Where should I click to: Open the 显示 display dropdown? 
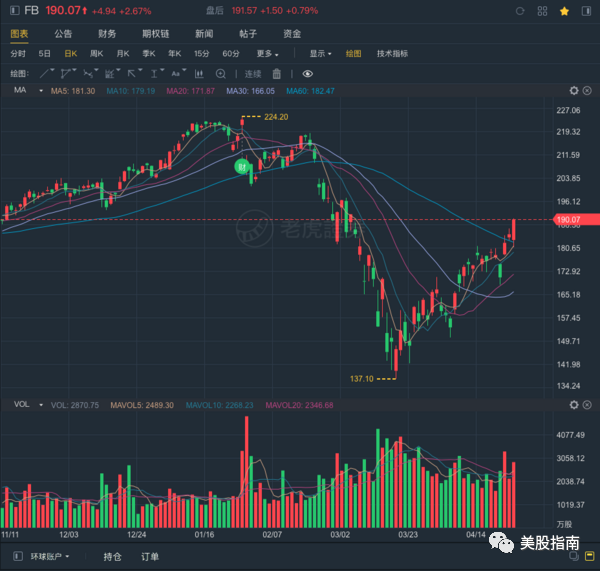tap(321, 53)
